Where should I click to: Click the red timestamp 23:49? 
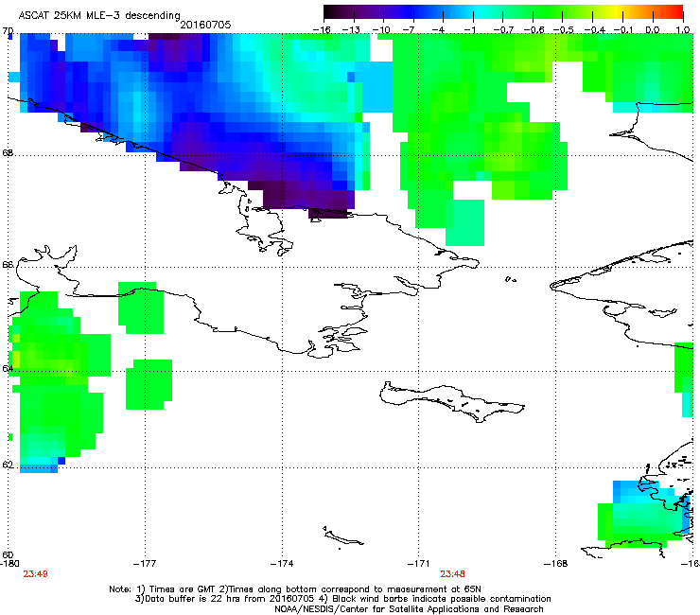[x=35, y=574]
